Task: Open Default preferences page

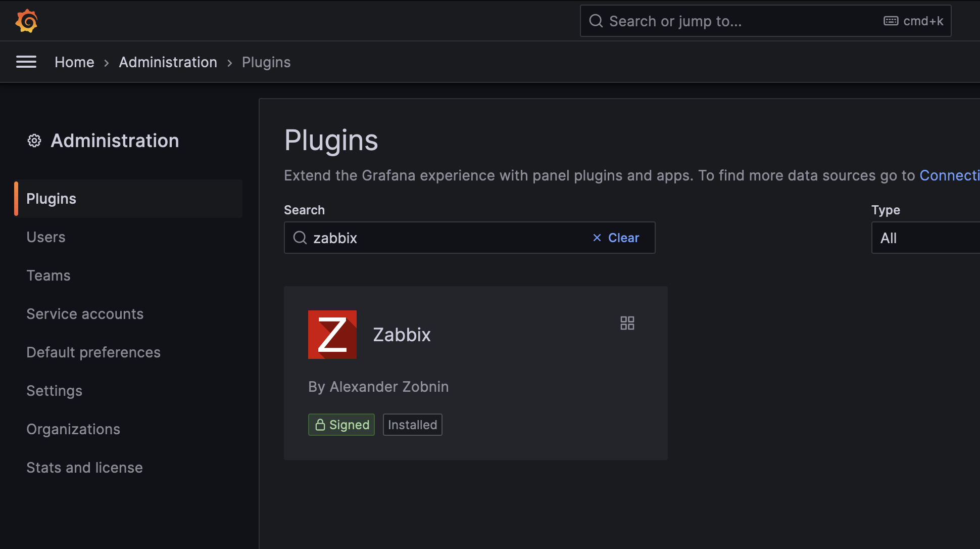Action: (93, 352)
